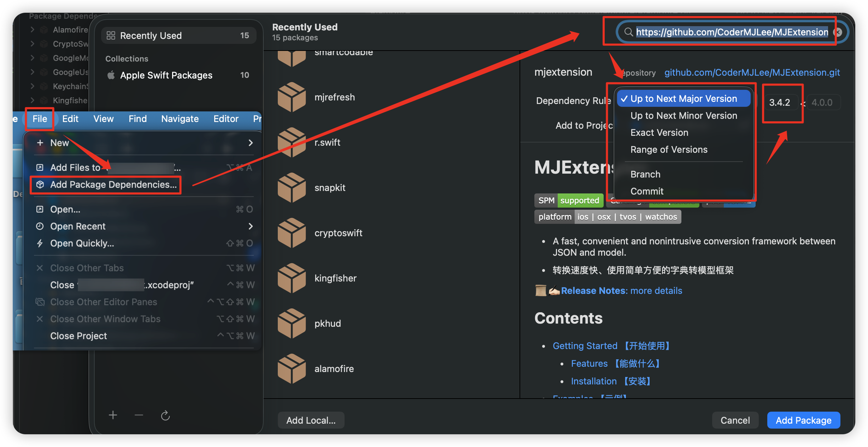Click the refresh collections icon
Screen dimensions: 868x447
165,416
